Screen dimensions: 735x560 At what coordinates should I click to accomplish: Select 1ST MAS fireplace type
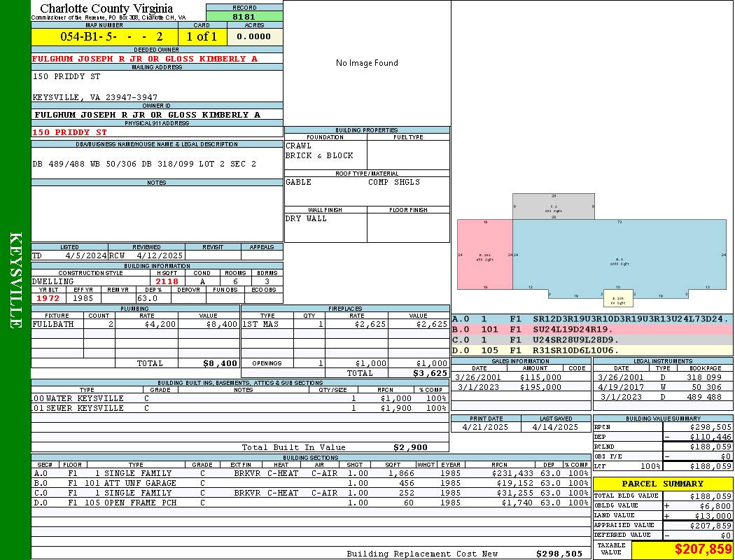pos(260,324)
